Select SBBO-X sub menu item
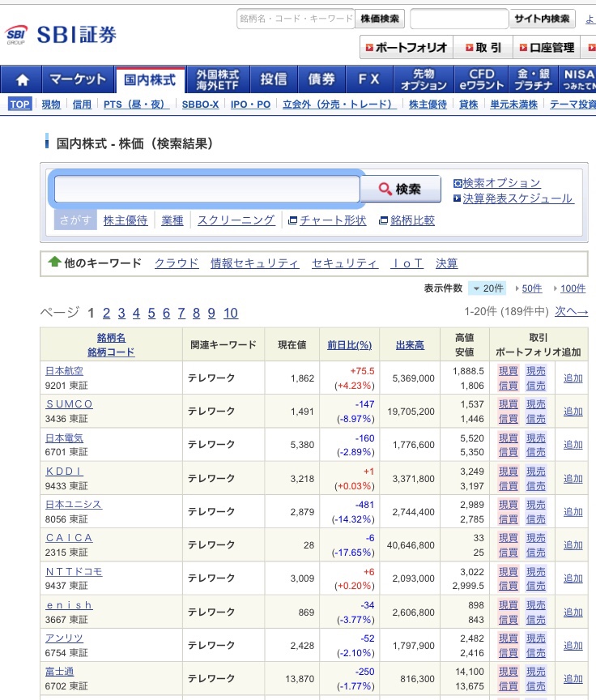The width and height of the screenshot is (596, 700). [x=200, y=105]
